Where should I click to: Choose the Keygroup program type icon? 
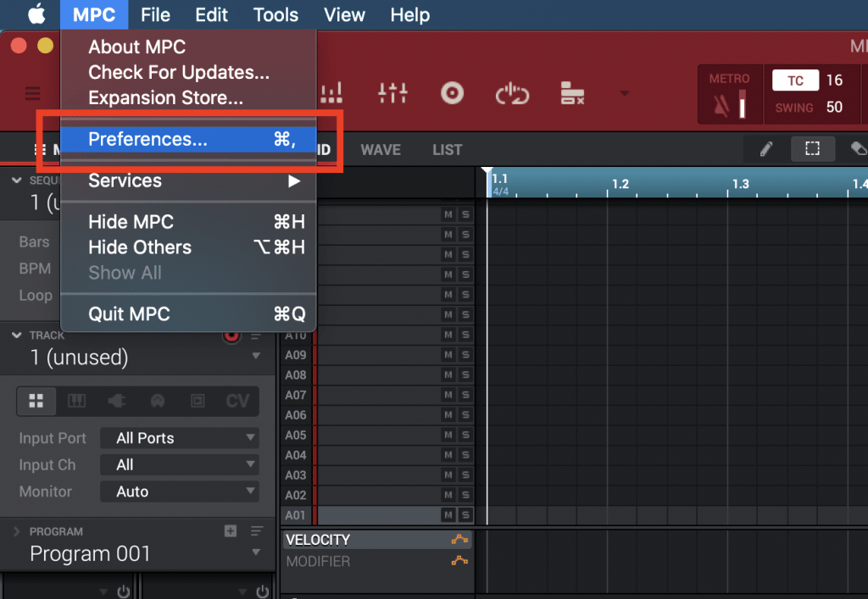pos(76,401)
